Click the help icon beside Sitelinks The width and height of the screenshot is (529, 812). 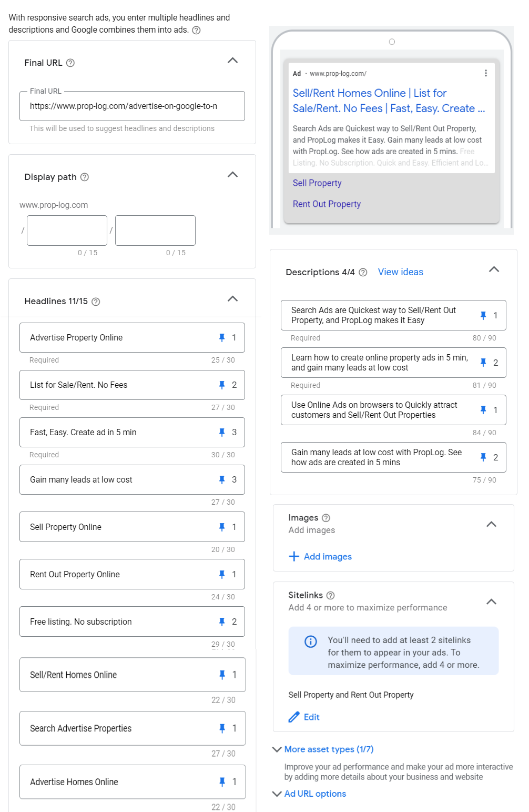[330, 595]
